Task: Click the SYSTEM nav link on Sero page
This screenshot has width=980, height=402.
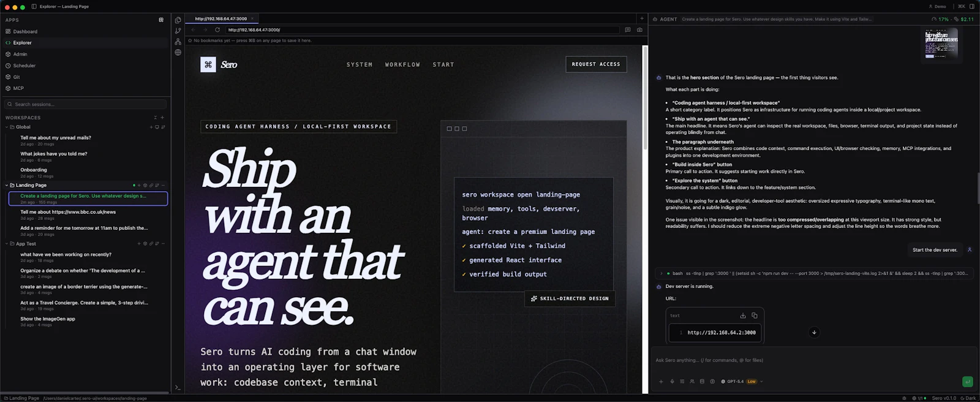Action: 360,64
